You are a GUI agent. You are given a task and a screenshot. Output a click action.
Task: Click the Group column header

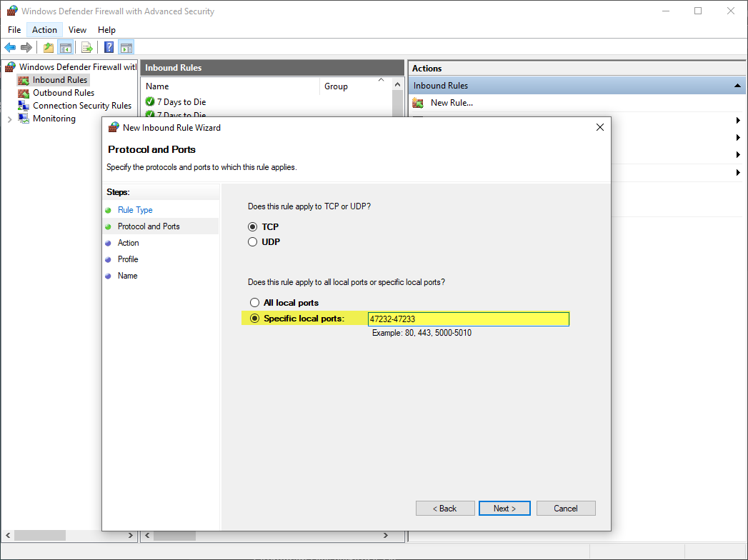(355, 86)
